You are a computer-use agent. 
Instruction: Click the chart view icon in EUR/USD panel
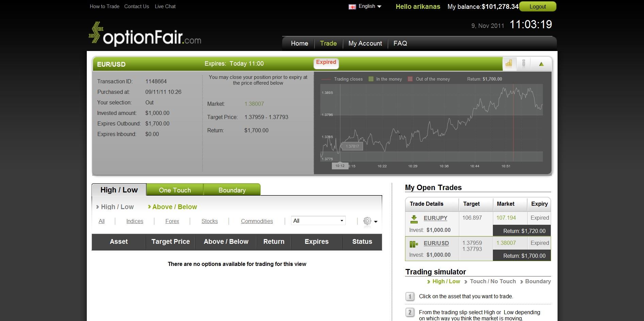click(509, 64)
